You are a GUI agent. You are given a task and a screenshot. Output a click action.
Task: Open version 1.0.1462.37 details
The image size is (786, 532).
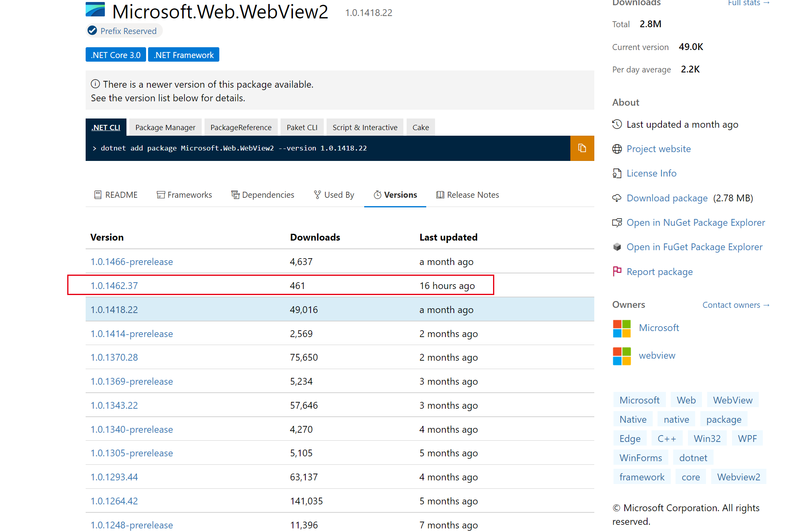pyautogui.click(x=114, y=285)
